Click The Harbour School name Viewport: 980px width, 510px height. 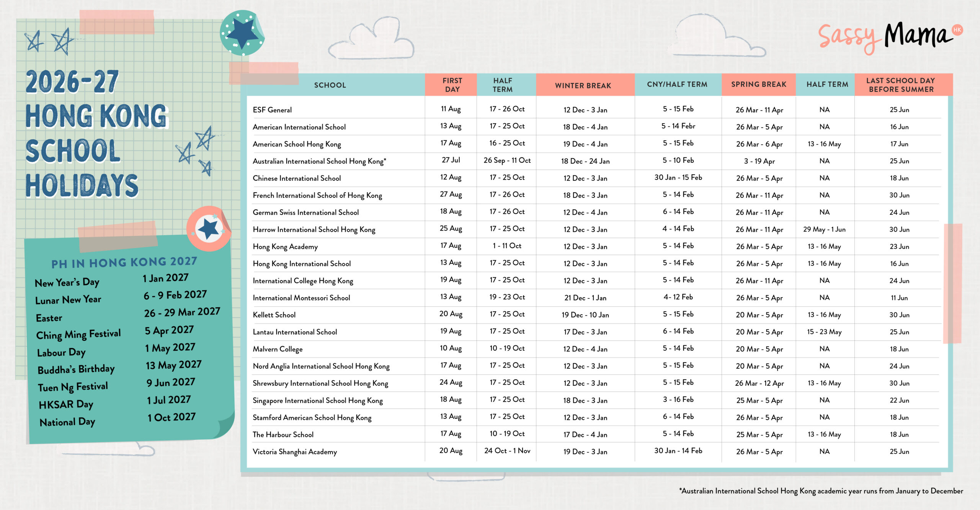click(283, 435)
